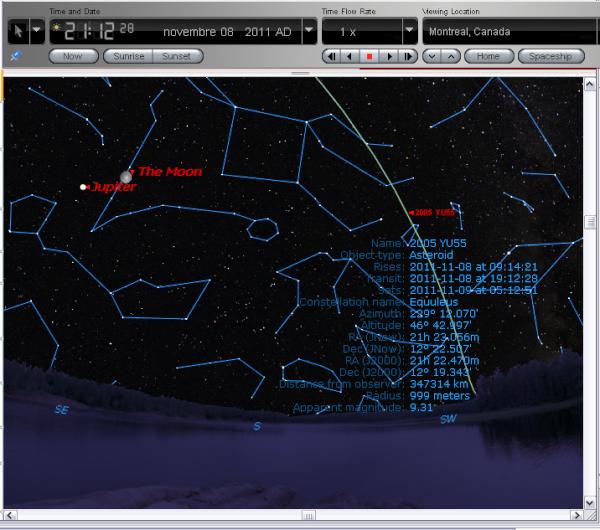Jump to Sunset time
This screenshot has height=530, width=600.
(178, 57)
